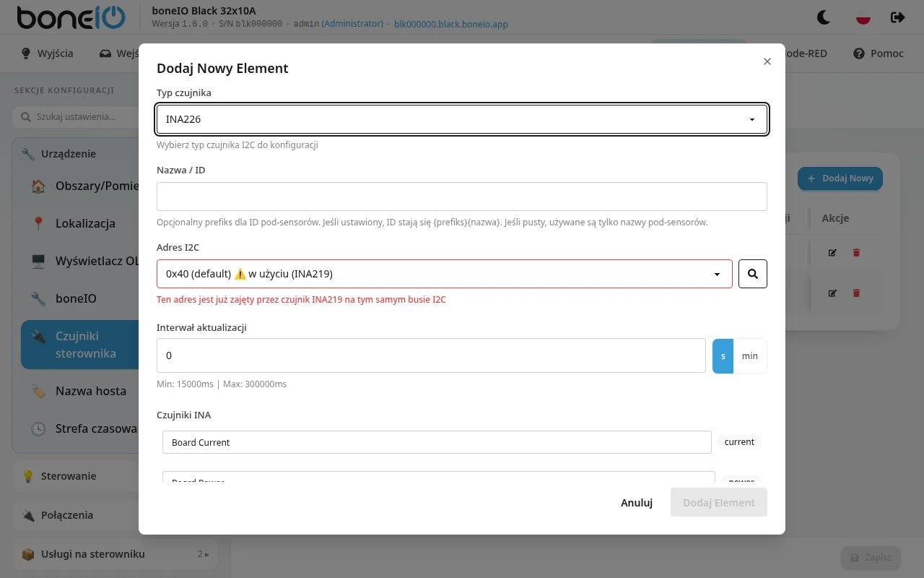Click the Dodaj Nowy button

click(840, 178)
